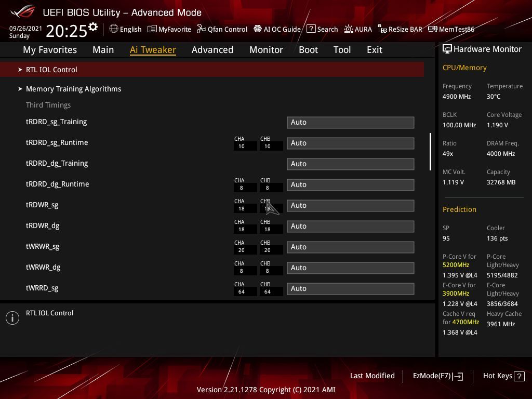This screenshot has height=399, width=532.
Task: Click the tRDWR_dg CHA value 18
Action: coord(241,230)
